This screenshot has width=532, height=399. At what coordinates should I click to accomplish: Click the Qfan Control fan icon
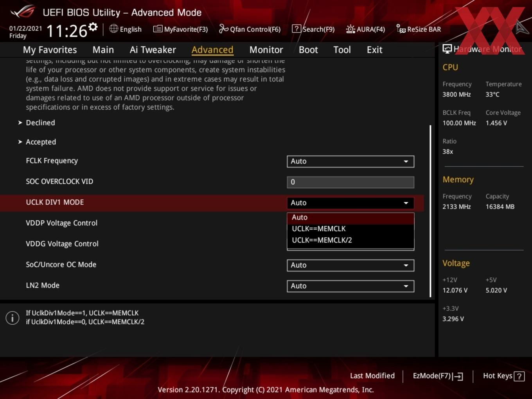tap(223, 29)
